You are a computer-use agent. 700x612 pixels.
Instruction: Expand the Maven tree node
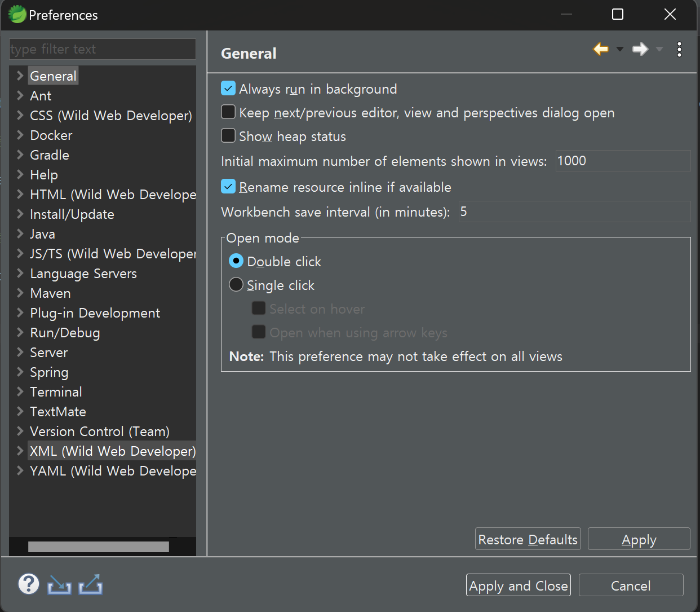[x=20, y=293]
